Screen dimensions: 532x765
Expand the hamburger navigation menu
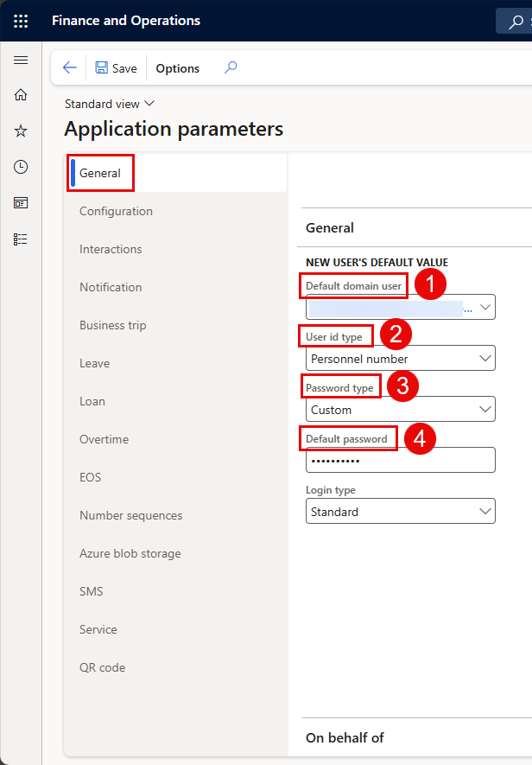coord(21,61)
